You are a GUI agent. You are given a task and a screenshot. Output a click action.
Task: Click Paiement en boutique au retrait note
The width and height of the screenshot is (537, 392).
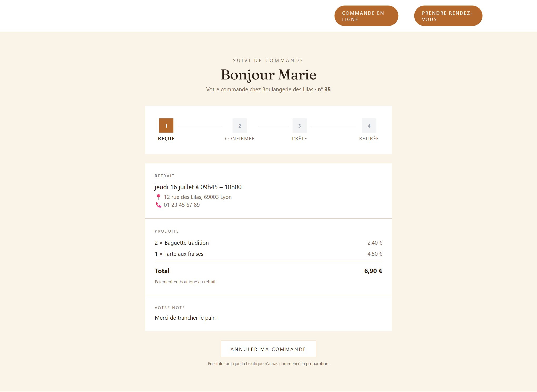pos(186,282)
